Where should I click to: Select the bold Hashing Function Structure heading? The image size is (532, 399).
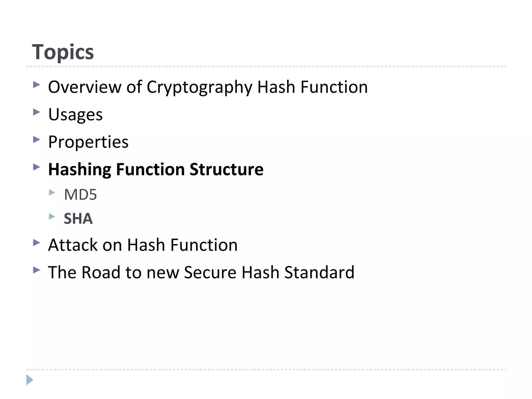point(156,169)
